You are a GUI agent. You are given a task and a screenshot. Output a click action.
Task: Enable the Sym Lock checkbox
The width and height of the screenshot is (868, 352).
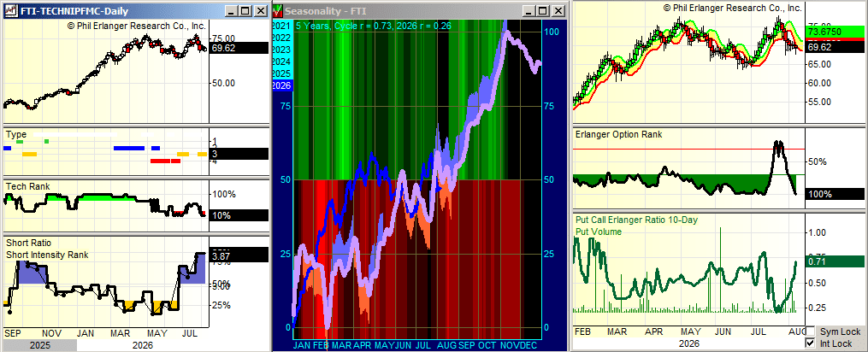(x=811, y=331)
